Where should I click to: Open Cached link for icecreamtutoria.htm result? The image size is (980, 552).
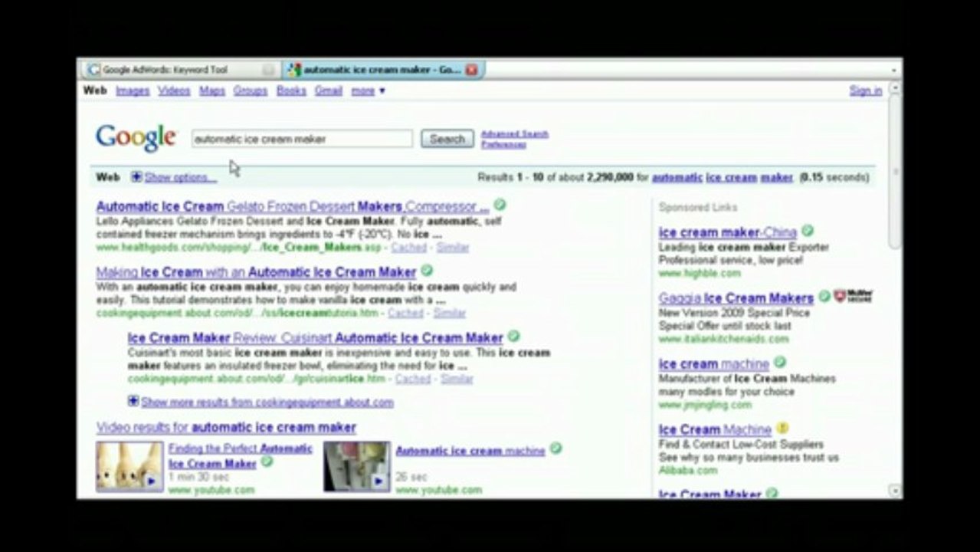point(405,313)
